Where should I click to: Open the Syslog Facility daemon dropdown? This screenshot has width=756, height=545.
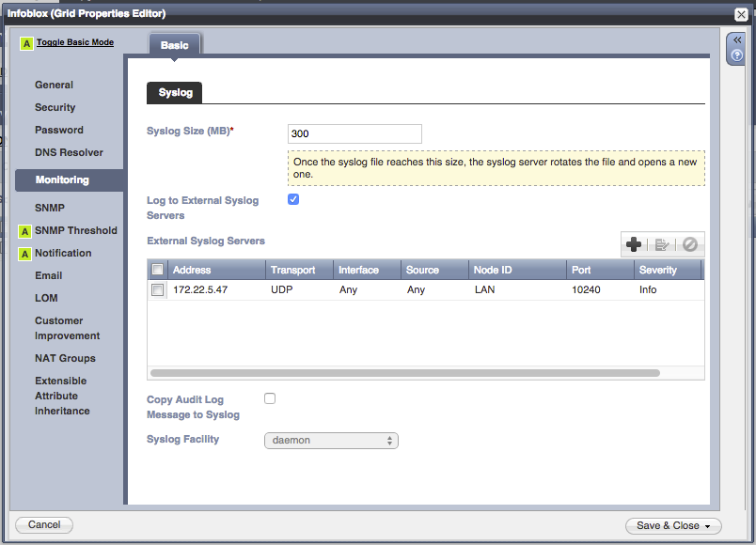[331, 441]
